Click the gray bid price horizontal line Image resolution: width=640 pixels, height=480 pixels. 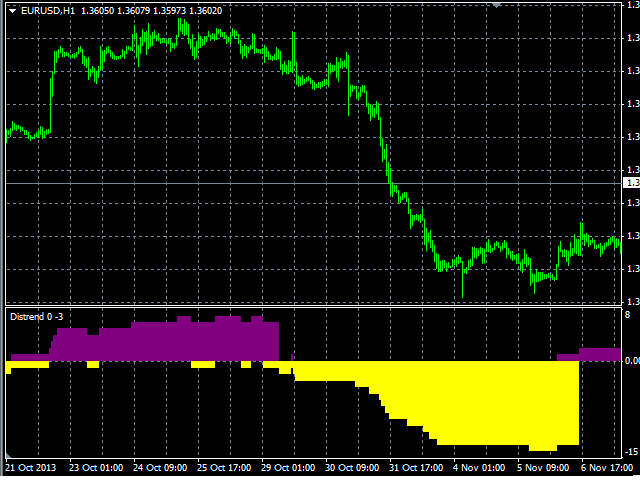[313, 184]
